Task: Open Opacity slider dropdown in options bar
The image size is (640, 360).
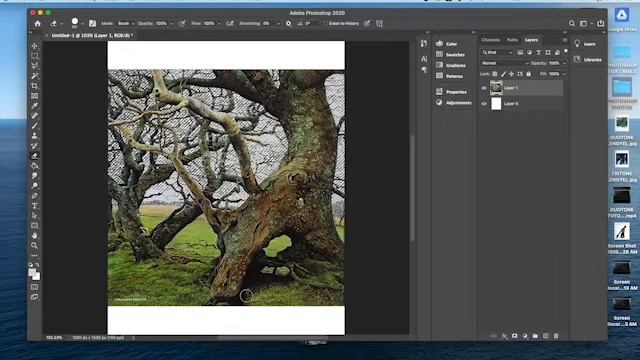Action: 171,24
